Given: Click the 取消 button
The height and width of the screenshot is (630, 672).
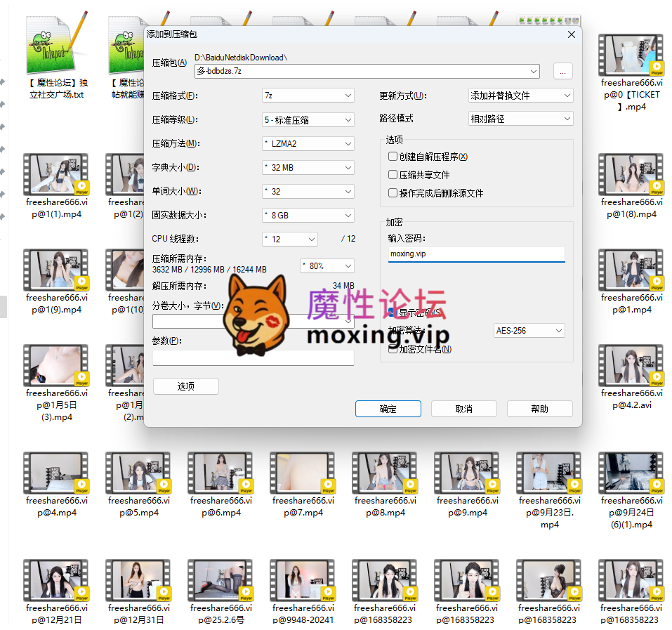Looking at the screenshot, I should [x=463, y=409].
